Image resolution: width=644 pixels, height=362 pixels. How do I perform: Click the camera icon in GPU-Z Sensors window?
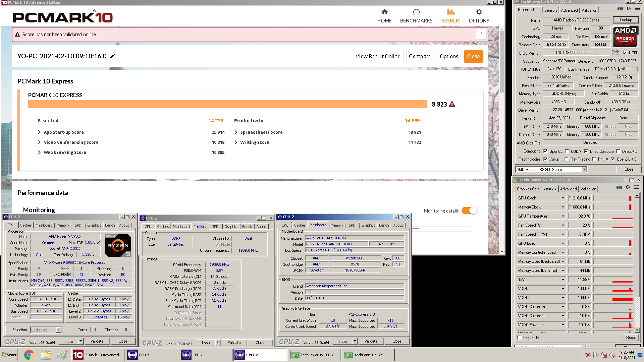point(619,187)
